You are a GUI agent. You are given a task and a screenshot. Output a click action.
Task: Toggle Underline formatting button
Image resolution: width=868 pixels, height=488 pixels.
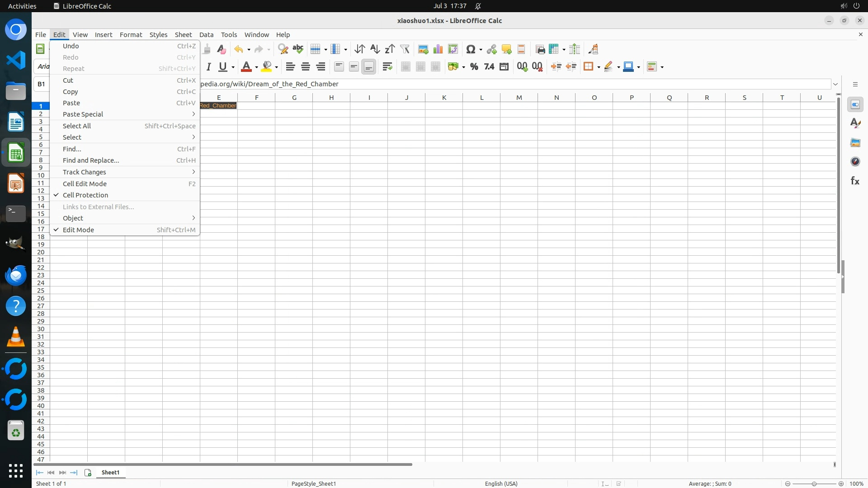click(x=223, y=67)
